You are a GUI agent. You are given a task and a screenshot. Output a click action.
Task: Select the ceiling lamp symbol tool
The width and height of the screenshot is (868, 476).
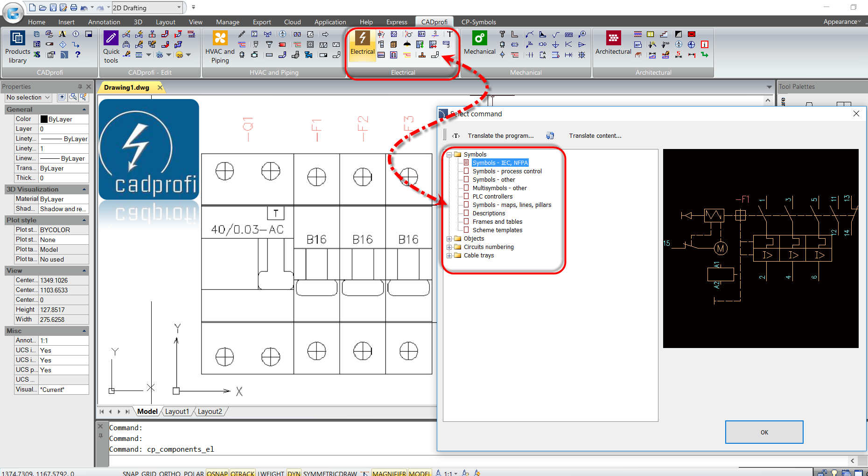pos(407,44)
